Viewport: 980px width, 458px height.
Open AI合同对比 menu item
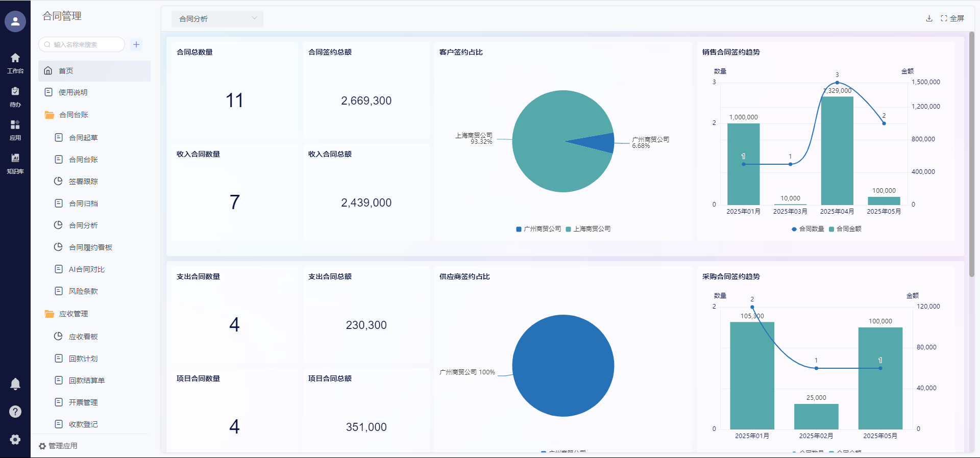[x=86, y=269]
